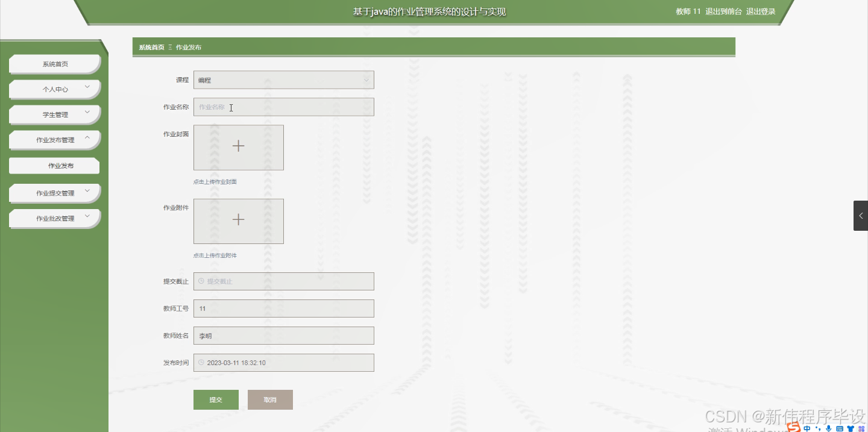The width and height of the screenshot is (868, 432).
Task: Expand the 学生管理 sidebar menu
Action: [x=55, y=114]
